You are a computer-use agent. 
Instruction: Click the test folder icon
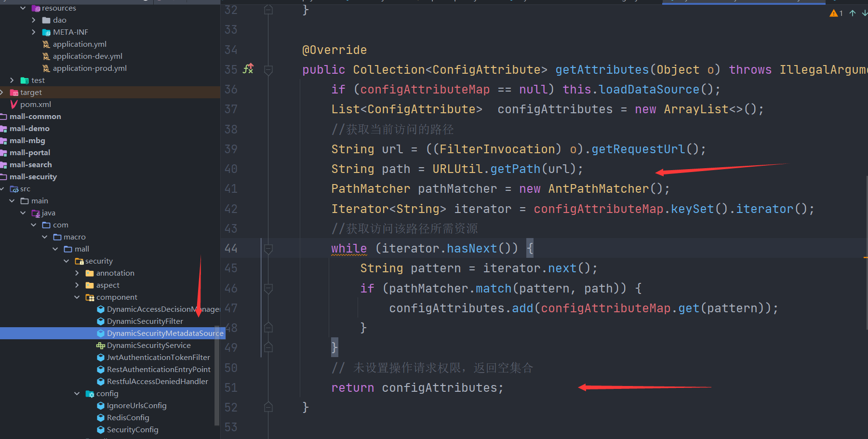[25, 80]
